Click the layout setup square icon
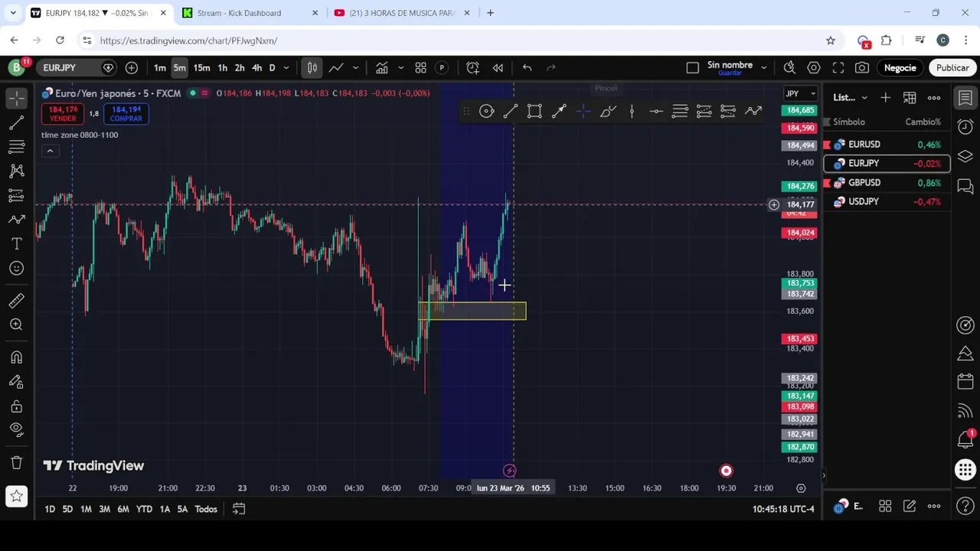The height and width of the screenshot is (551, 980). pyautogui.click(x=693, y=67)
